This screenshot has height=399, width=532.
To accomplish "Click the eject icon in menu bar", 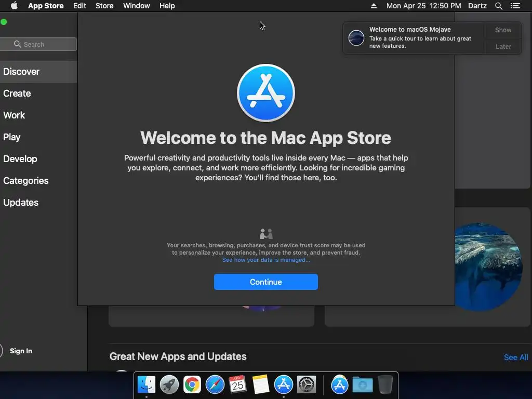I will click(x=374, y=6).
